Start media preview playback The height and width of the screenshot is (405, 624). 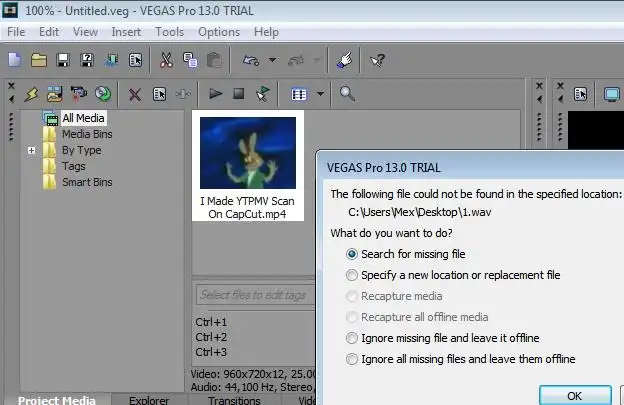[215, 94]
